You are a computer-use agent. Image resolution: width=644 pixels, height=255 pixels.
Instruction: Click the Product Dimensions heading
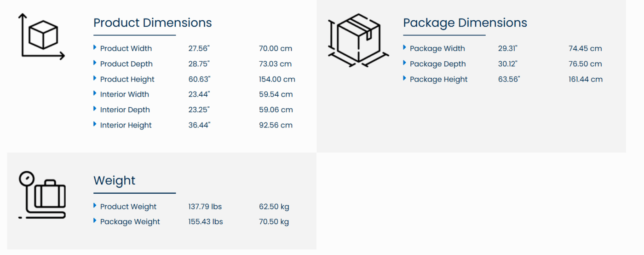pyautogui.click(x=152, y=23)
